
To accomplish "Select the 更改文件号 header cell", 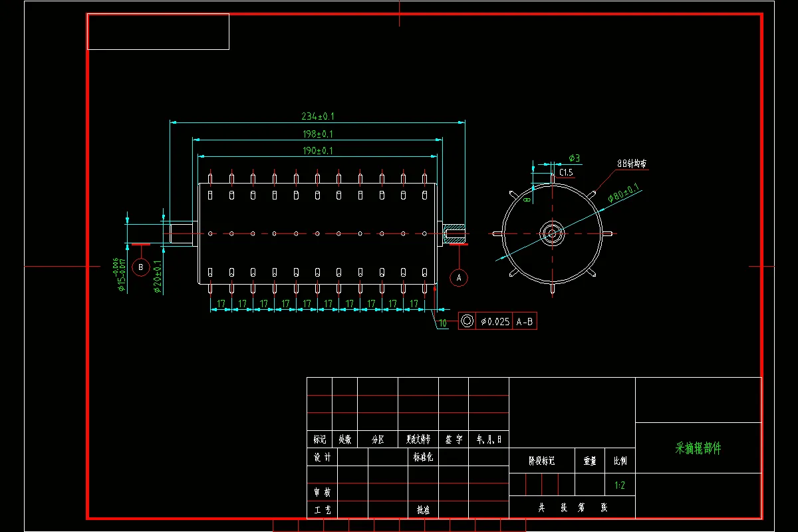I will pos(418,440).
